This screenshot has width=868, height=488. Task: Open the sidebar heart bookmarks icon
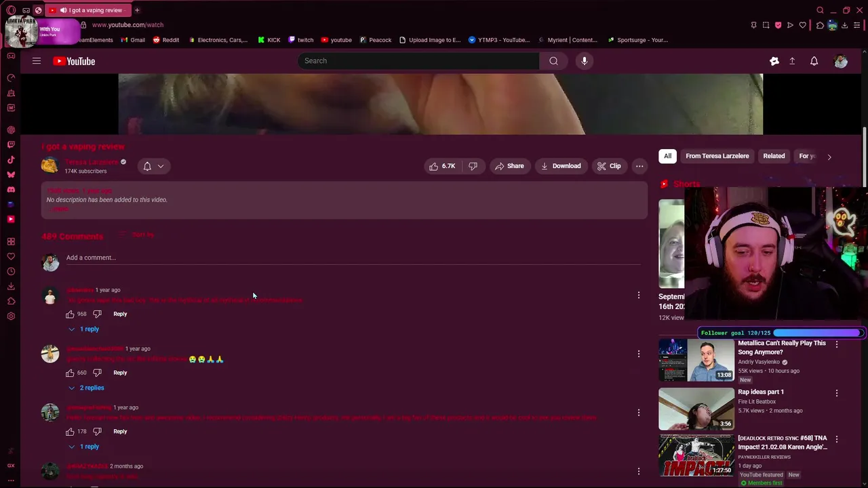pos(11,256)
